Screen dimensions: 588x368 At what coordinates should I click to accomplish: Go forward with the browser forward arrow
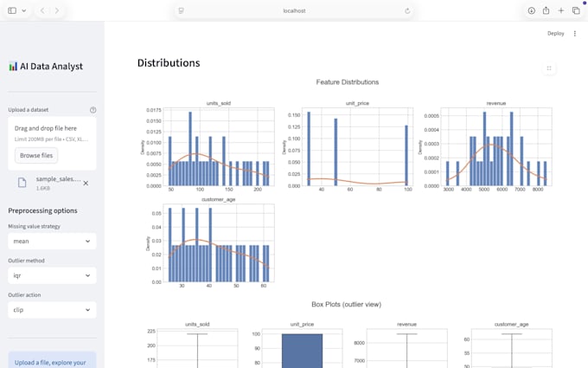[x=56, y=10]
